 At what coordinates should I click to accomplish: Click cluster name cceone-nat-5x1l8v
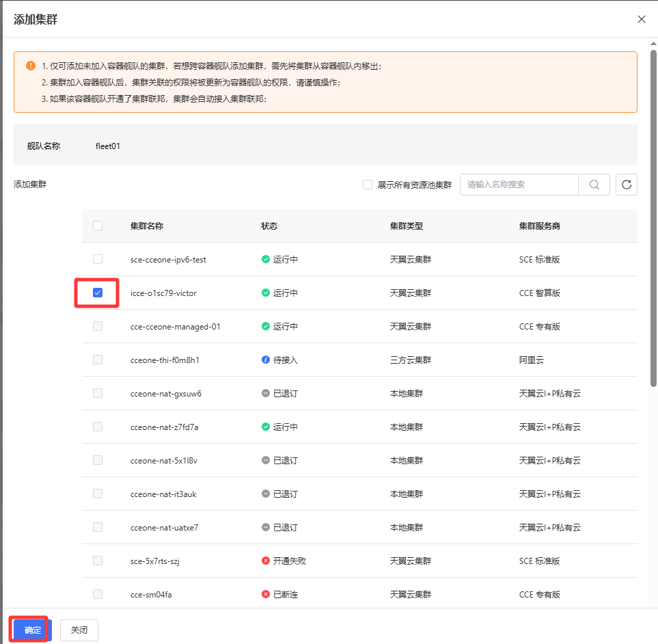(x=164, y=461)
